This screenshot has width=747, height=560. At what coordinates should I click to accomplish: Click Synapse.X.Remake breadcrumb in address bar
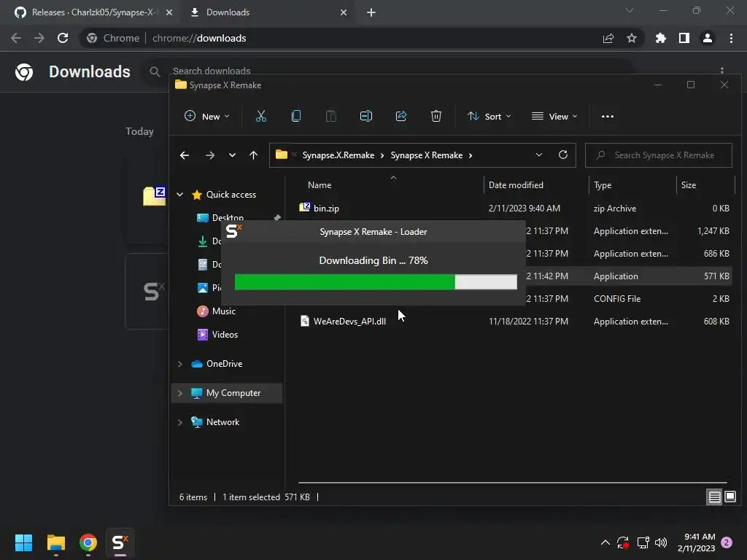[338, 155]
